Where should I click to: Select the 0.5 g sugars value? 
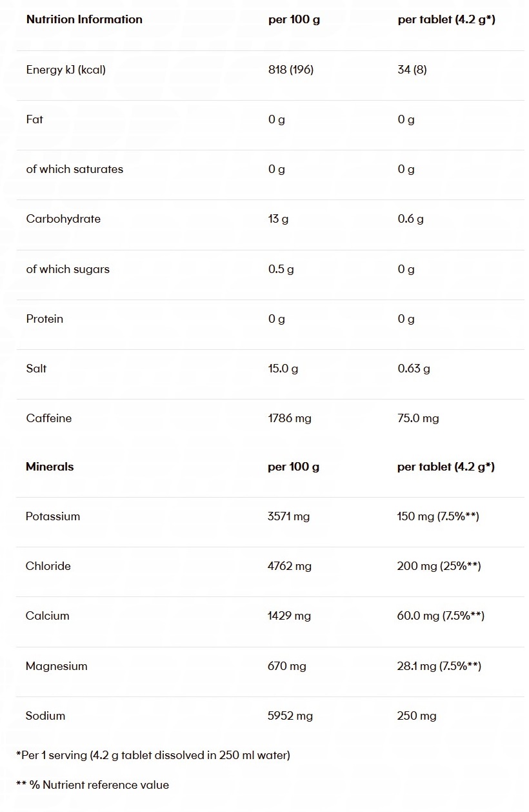tap(281, 269)
